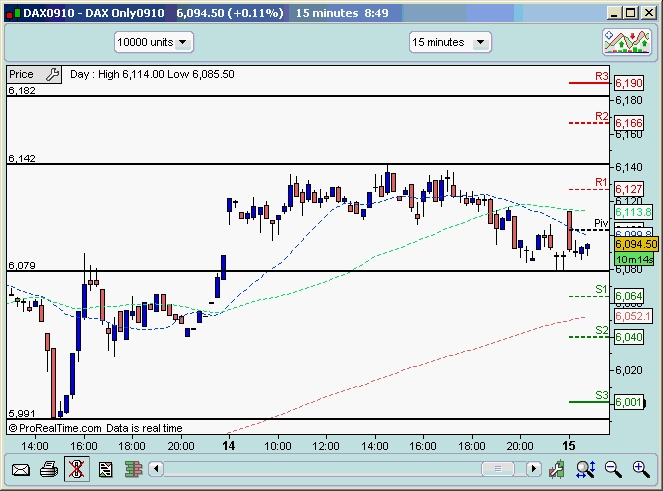Click the DAX0910 title bar candle icon
This screenshot has height=491, width=663.
coord(13,13)
